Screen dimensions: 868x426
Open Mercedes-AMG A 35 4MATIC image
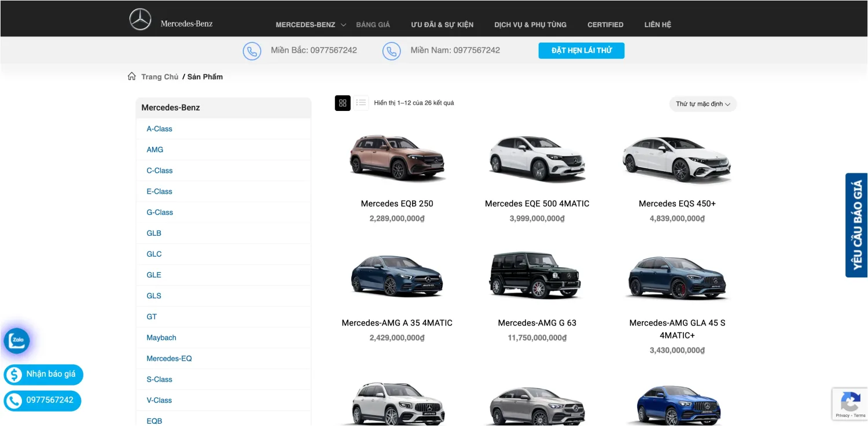pos(397,276)
